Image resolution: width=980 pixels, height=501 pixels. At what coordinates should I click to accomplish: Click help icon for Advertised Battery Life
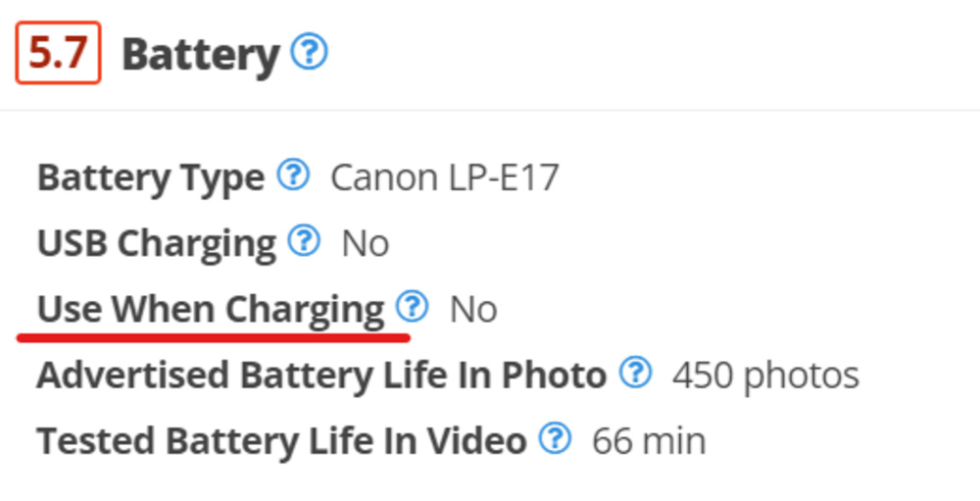coord(636,373)
